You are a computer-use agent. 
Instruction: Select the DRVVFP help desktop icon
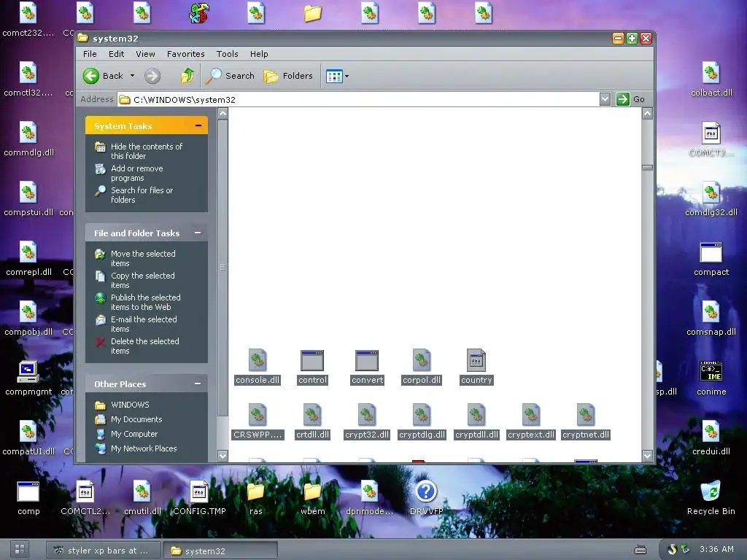click(x=426, y=491)
